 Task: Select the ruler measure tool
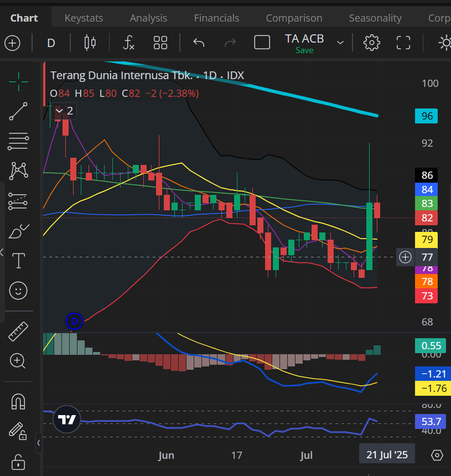(x=18, y=332)
